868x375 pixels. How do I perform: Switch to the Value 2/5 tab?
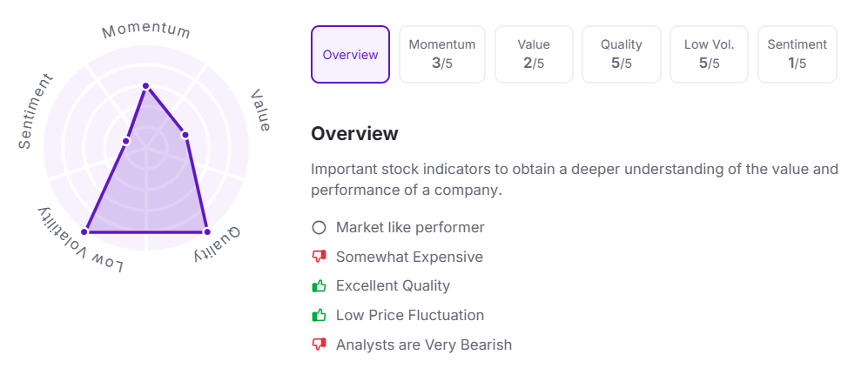pyautogui.click(x=534, y=55)
